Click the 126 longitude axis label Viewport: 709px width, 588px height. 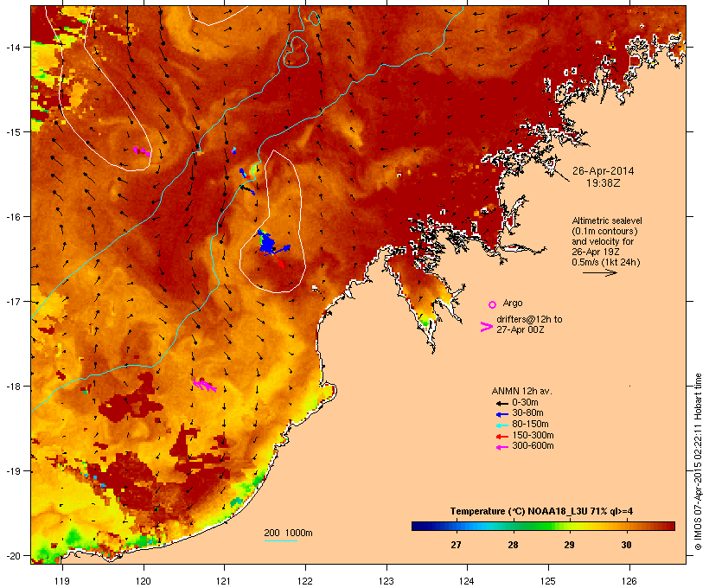pyautogui.click(x=629, y=581)
